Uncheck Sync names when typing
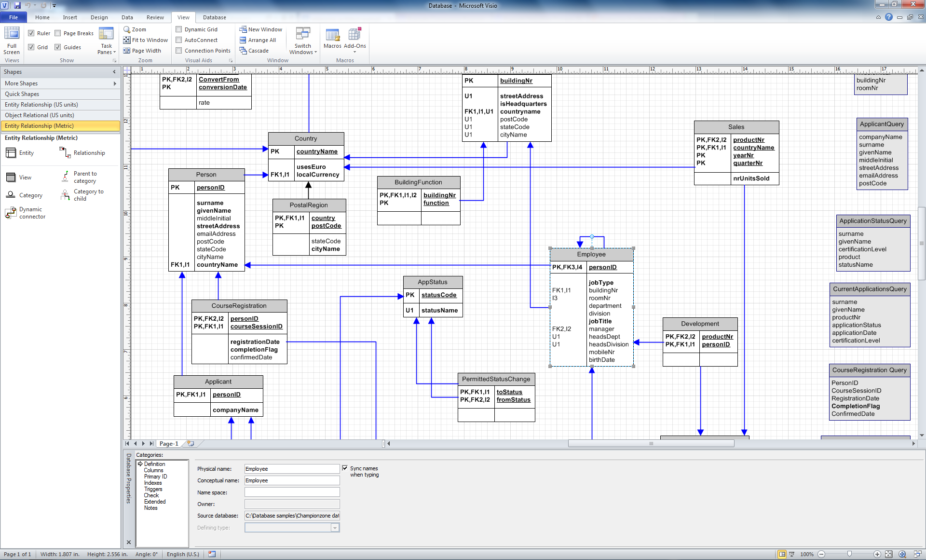The width and height of the screenshot is (926, 560). [345, 468]
